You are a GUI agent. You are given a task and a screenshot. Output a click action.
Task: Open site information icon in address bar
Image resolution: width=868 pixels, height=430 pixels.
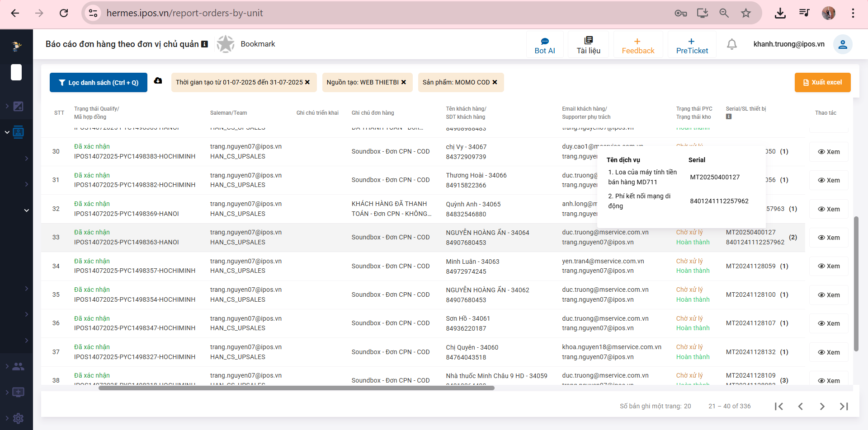[93, 13]
